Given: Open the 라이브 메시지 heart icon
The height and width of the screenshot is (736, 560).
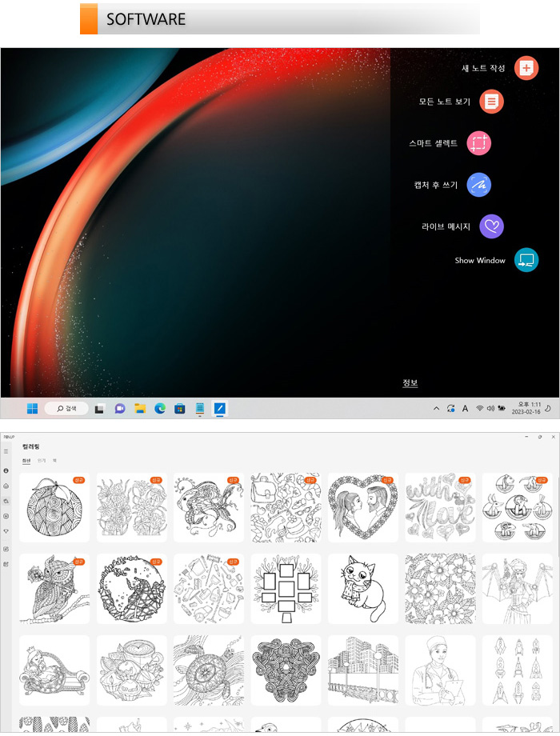Looking at the screenshot, I should point(491,226).
